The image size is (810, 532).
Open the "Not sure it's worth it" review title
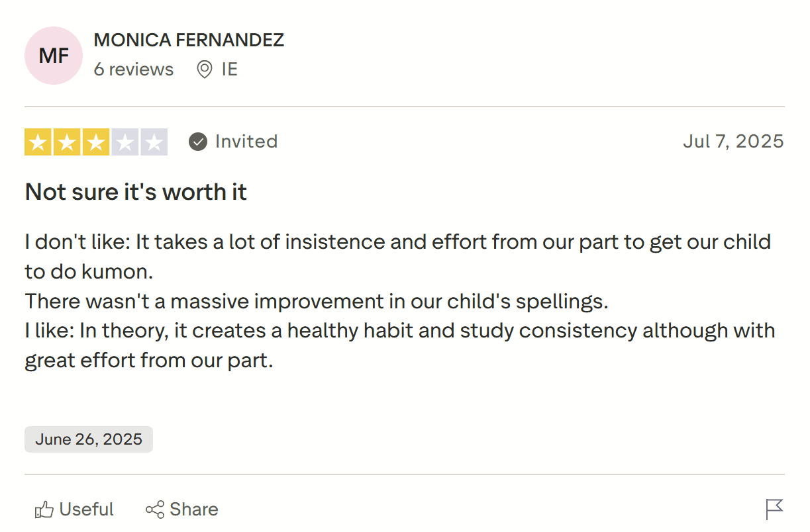(136, 192)
